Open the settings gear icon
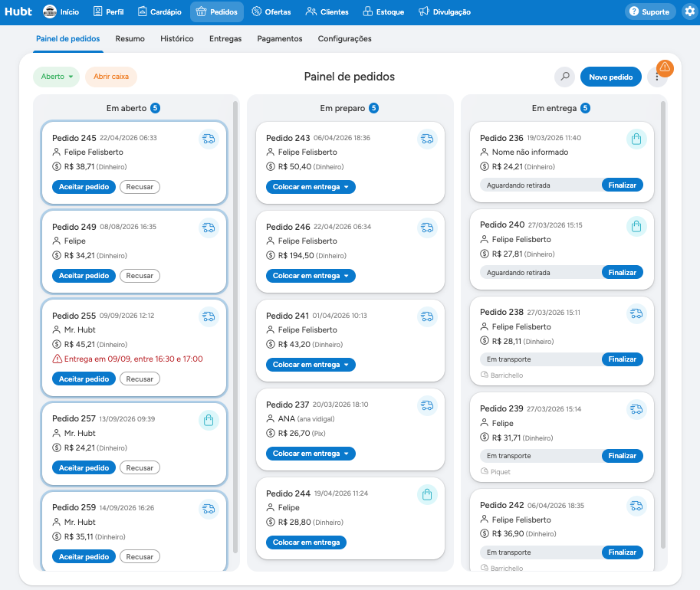Image resolution: width=700 pixels, height=590 pixels. tap(690, 11)
